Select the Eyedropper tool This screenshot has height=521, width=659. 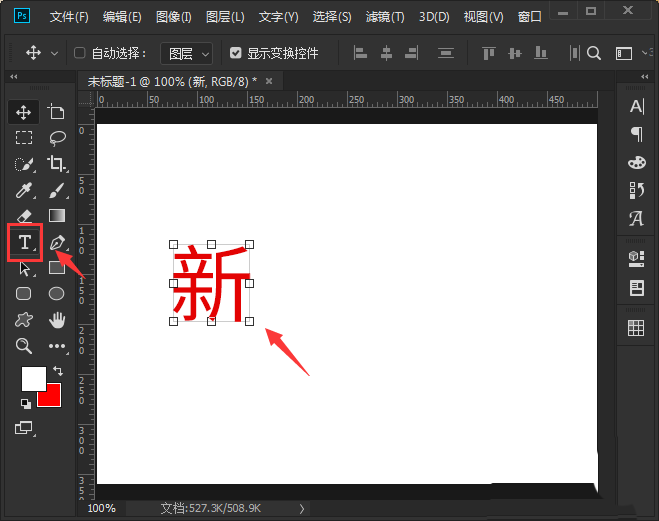[24, 190]
